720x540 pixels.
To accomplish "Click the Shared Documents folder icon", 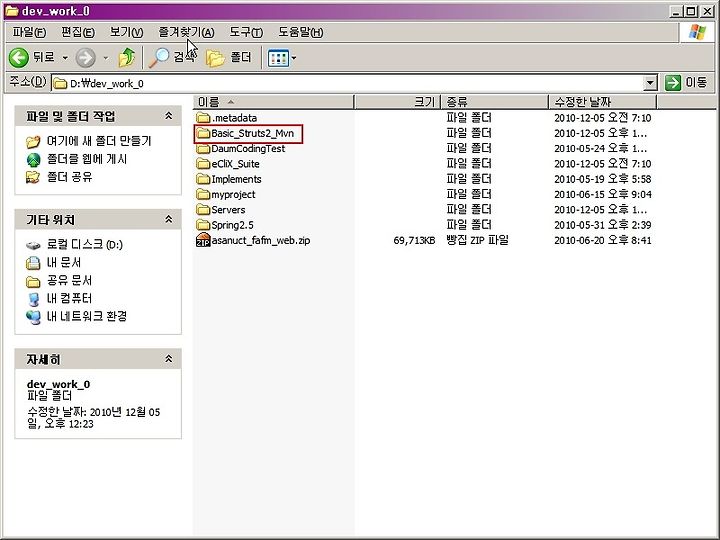I will pos(33,281).
